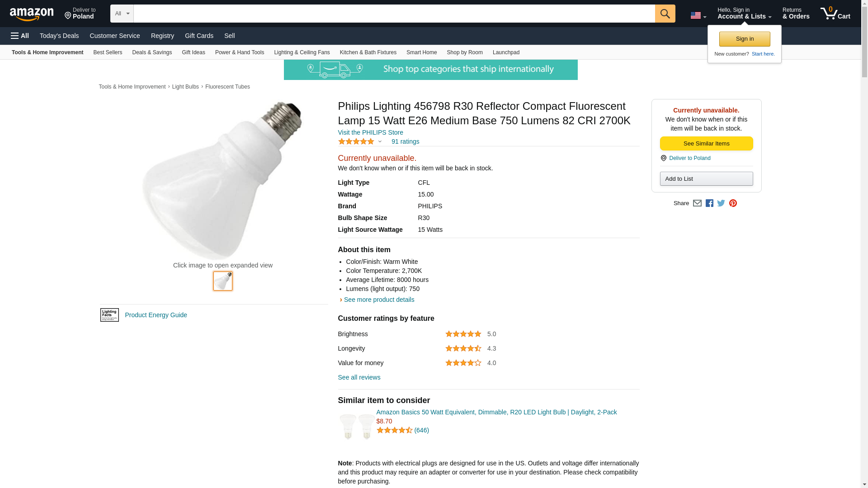The width and height of the screenshot is (868, 488).
Task: Share product on Pinterest
Action: pos(733,203)
